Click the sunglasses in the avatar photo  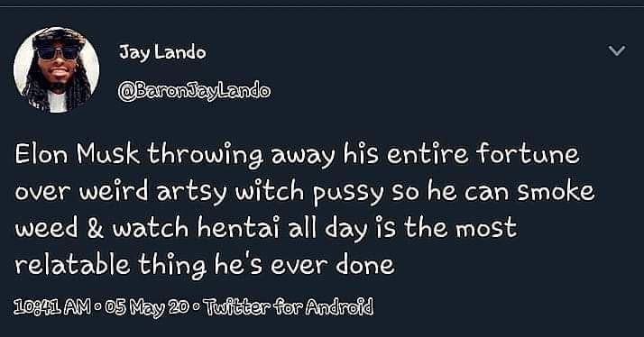pyautogui.click(x=58, y=53)
